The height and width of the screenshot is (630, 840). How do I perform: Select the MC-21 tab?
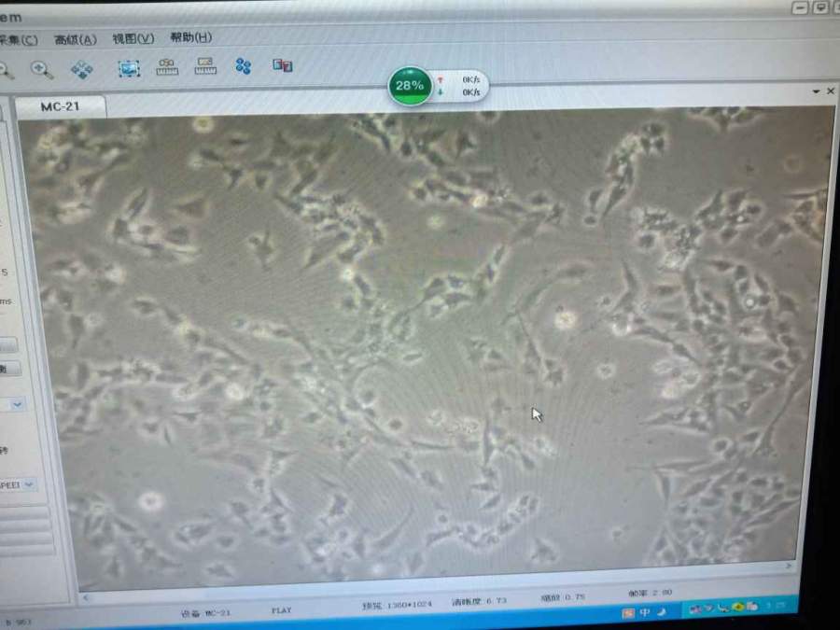pos(60,106)
